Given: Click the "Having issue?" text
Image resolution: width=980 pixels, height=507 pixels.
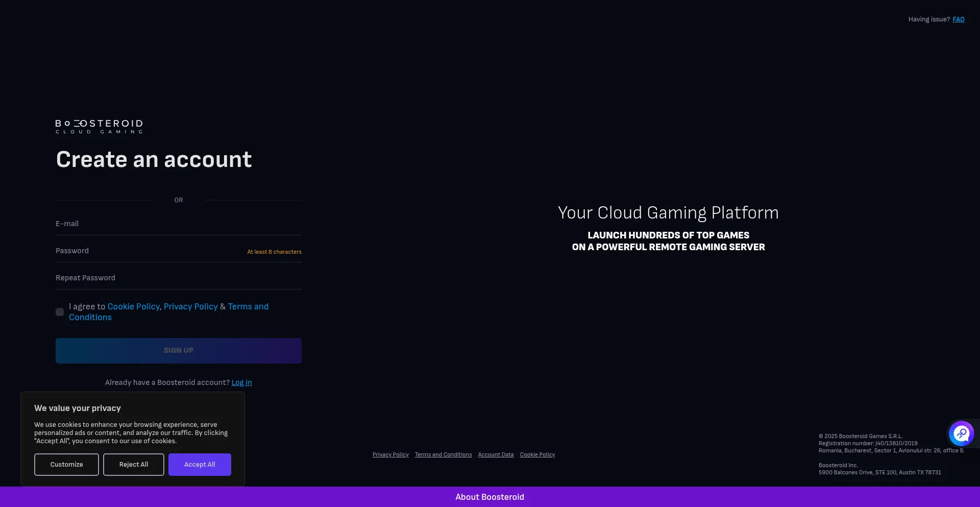Looking at the screenshot, I should click(929, 19).
